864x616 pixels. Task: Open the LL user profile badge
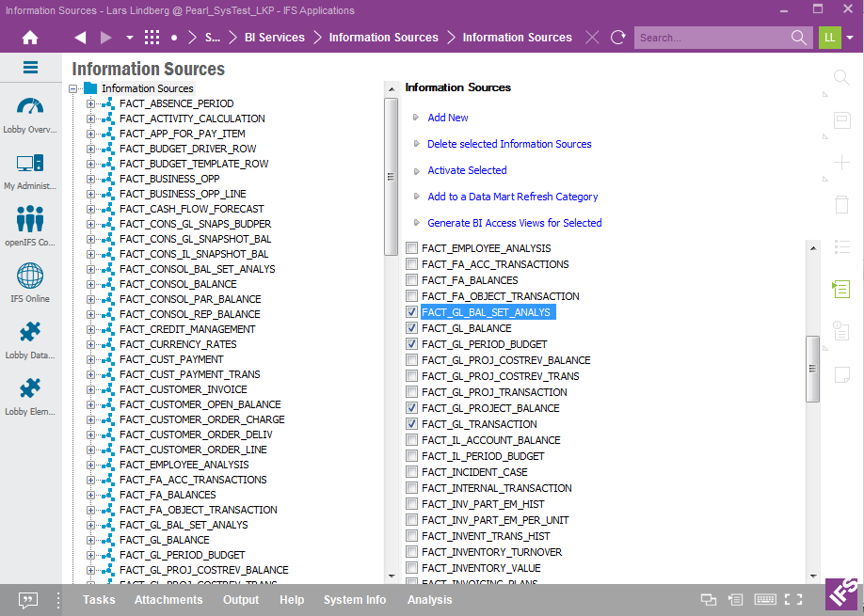pyautogui.click(x=829, y=38)
